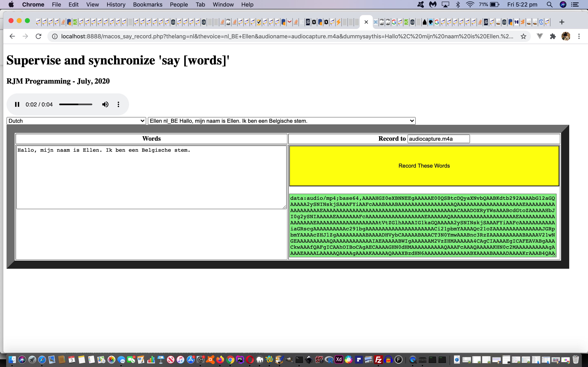Click the browser refresh icon
The width and height of the screenshot is (588, 367).
[x=38, y=36]
